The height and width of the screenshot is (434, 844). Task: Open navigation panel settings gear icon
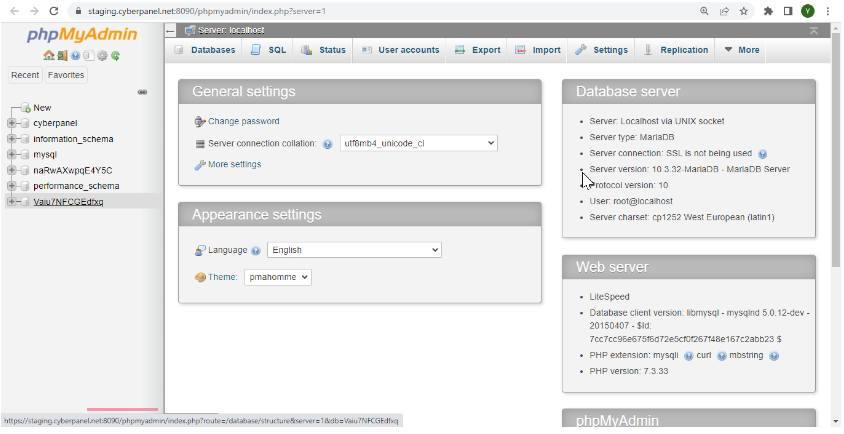(x=102, y=55)
